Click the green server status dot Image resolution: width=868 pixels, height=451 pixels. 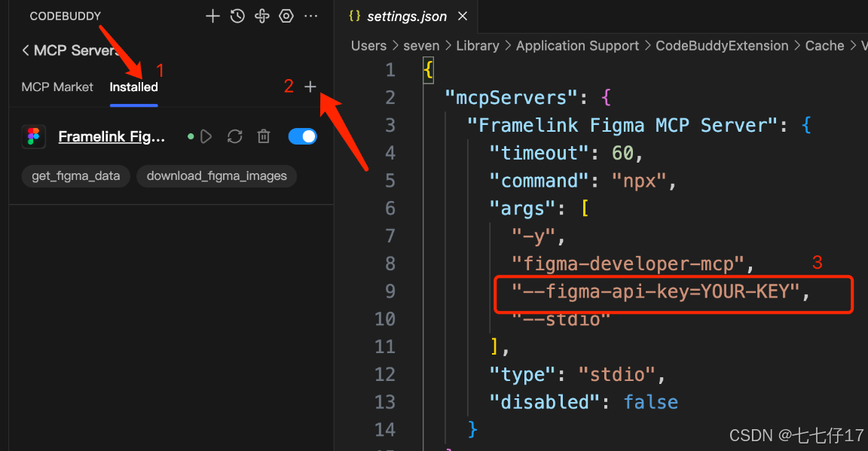[191, 136]
